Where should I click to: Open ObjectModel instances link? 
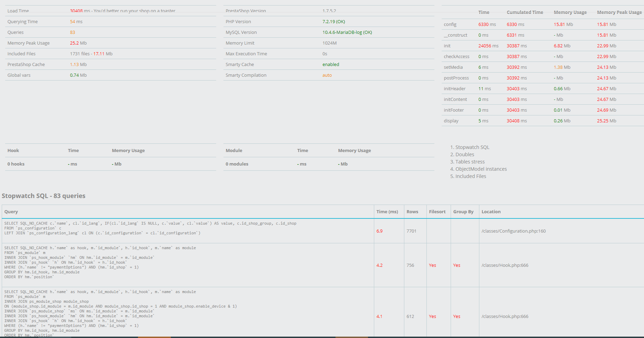481,169
